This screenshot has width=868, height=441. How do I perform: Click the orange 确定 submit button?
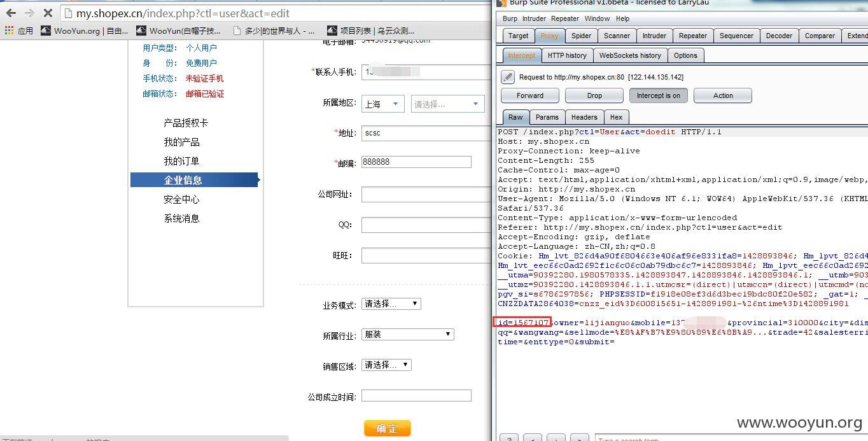(388, 428)
